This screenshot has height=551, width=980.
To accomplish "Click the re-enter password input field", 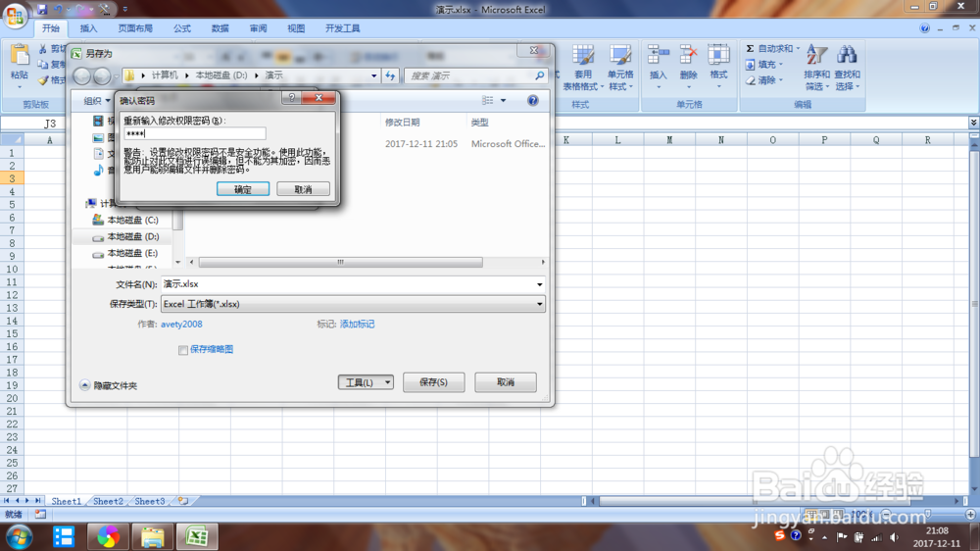I will [194, 133].
